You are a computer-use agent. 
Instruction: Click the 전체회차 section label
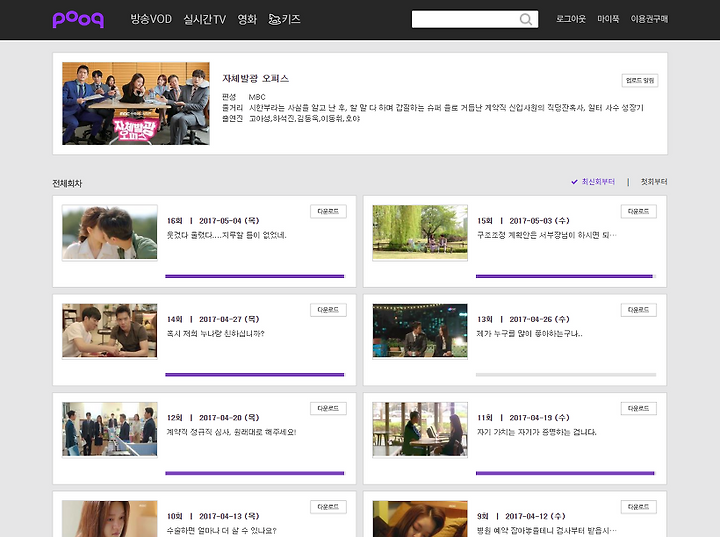[67, 183]
